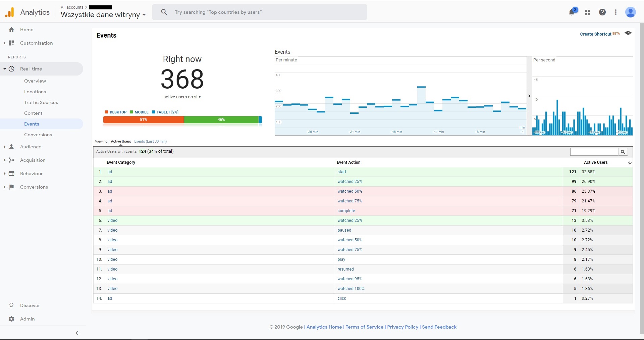Open Admin settings gear
644x340 pixels.
click(11, 319)
